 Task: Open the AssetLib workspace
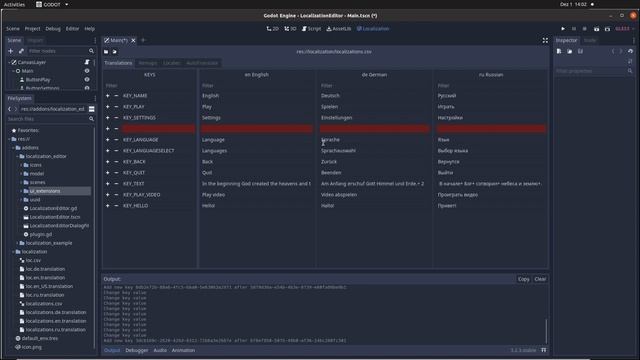tap(339, 29)
